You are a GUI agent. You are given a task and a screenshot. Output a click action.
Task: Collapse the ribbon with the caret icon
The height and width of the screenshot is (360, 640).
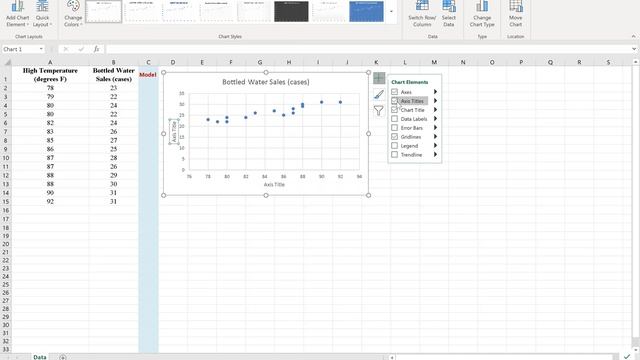pos(633,36)
